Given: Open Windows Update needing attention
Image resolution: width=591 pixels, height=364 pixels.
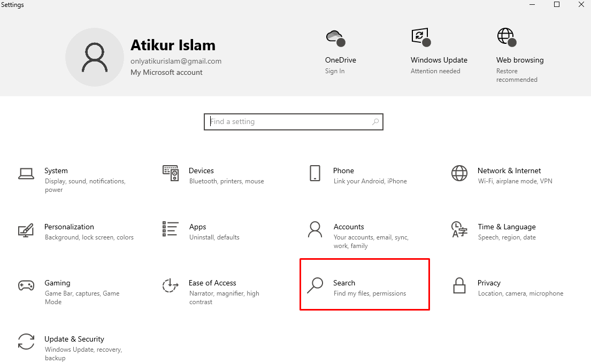Looking at the screenshot, I should pyautogui.click(x=420, y=36).
